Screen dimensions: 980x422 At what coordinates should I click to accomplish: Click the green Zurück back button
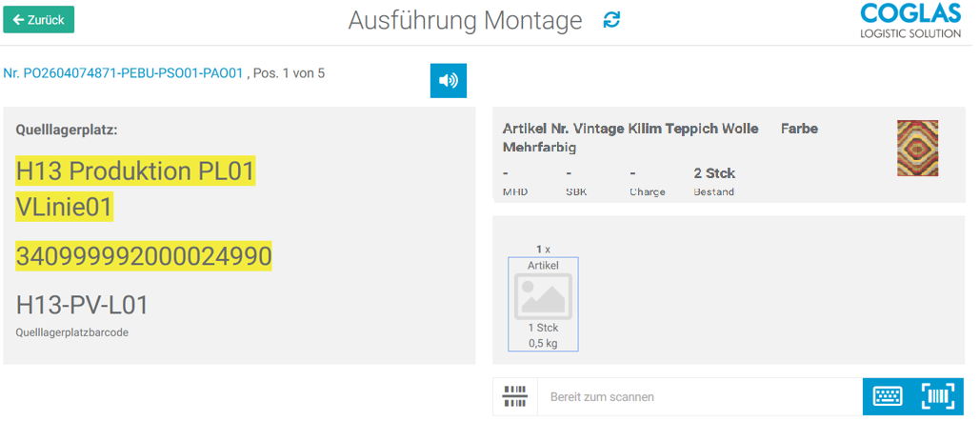39,19
